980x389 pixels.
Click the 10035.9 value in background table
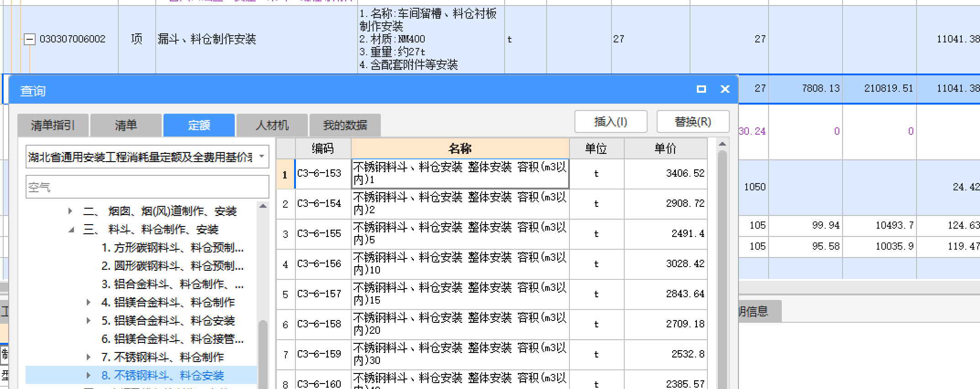click(880, 246)
